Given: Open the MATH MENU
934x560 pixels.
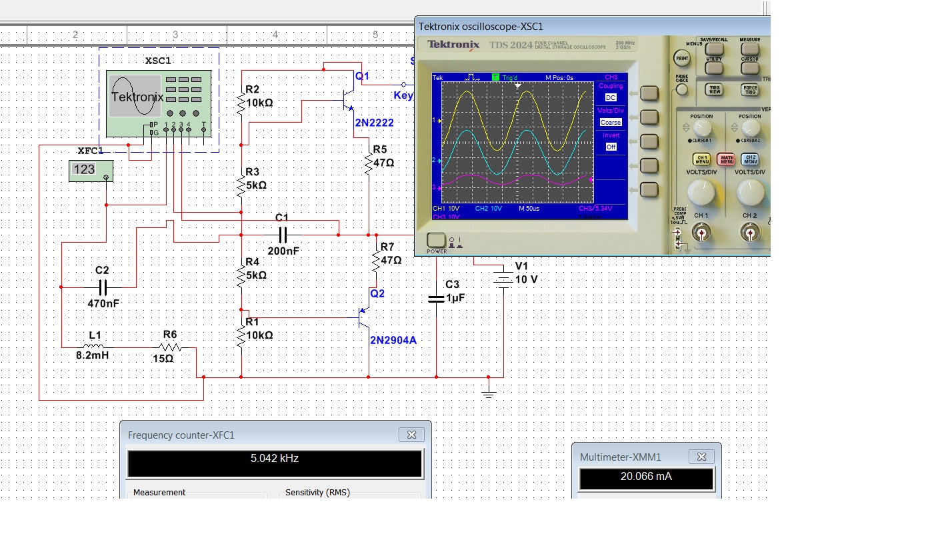Looking at the screenshot, I should coord(725,159).
